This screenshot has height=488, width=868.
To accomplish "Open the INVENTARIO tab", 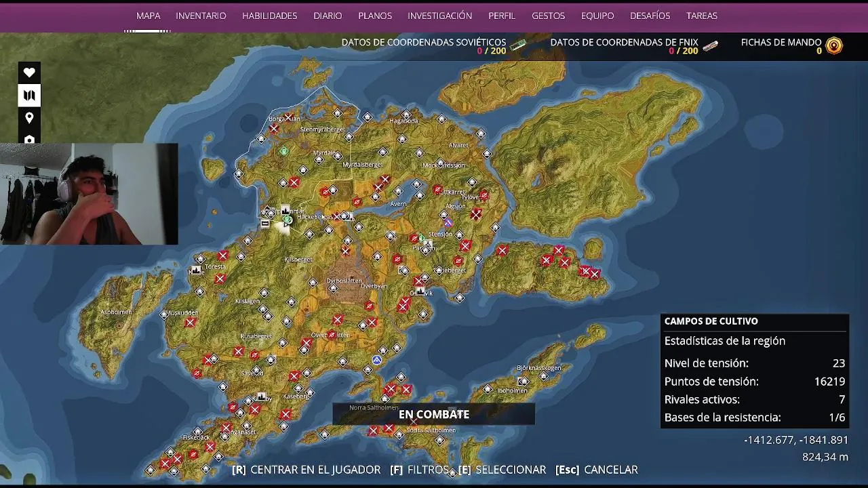I will coord(201,16).
